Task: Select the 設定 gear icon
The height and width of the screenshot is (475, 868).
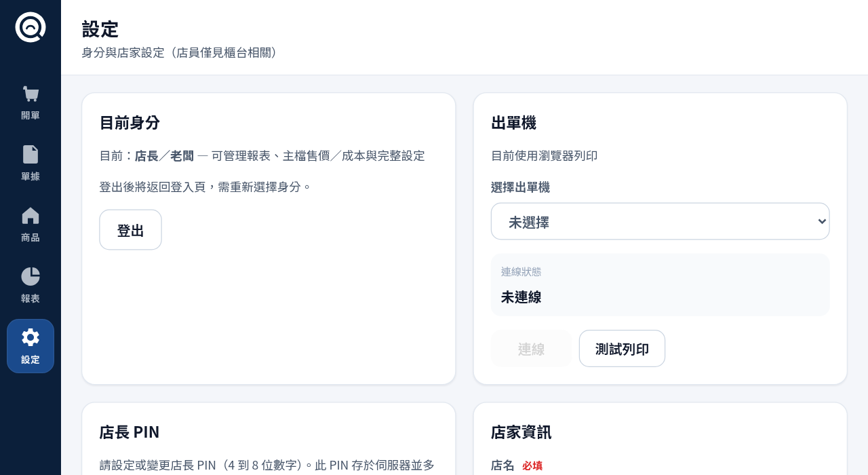Action: click(31, 337)
